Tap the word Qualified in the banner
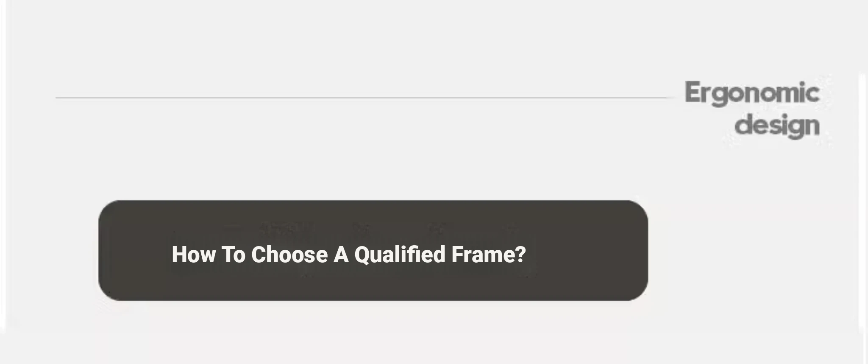Viewport: 868px width, 364px height. pos(400,255)
